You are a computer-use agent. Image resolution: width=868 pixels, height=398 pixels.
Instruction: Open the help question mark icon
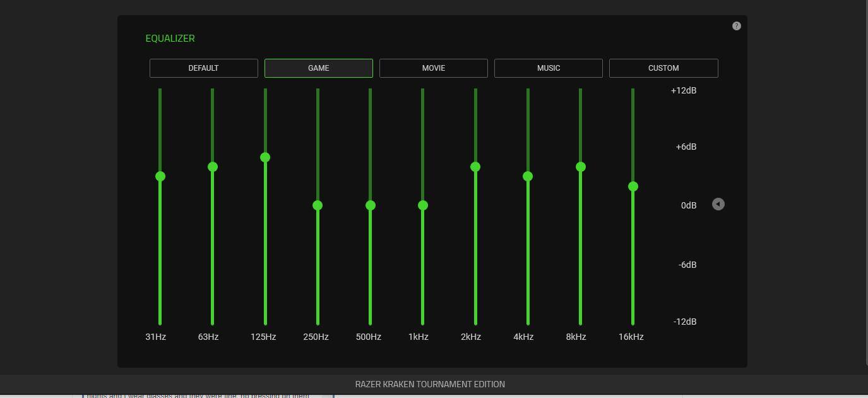tap(736, 26)
